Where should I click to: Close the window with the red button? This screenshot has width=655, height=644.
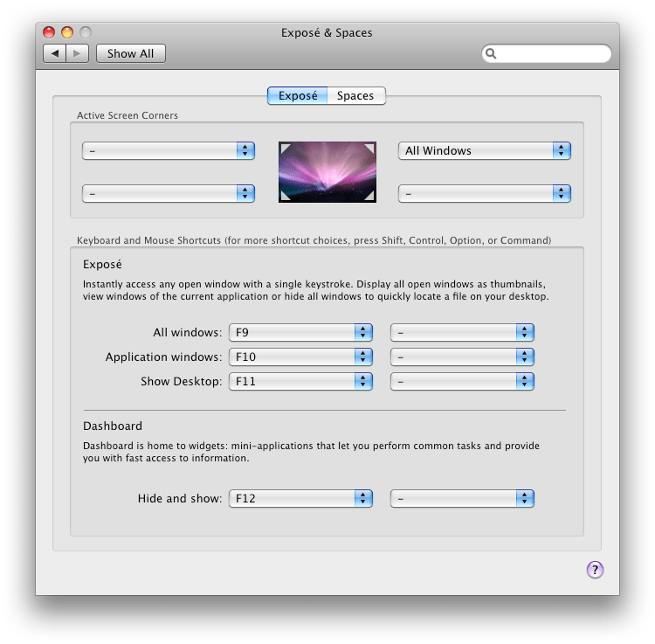(x=49, y=32)
